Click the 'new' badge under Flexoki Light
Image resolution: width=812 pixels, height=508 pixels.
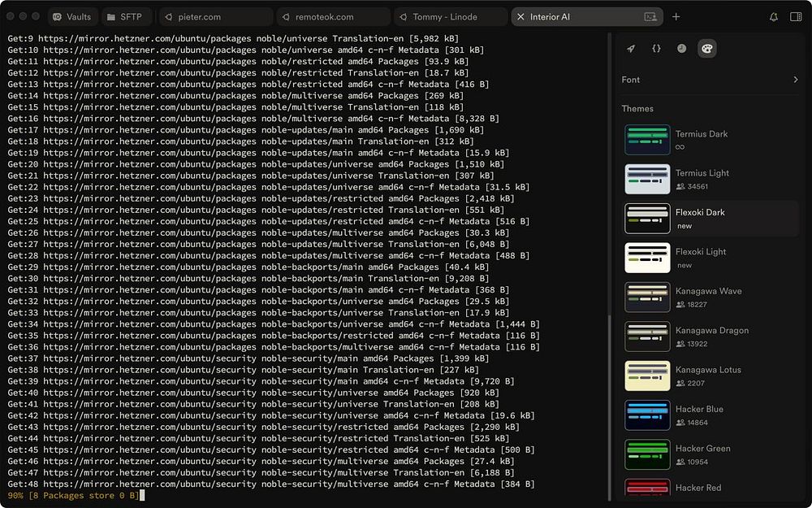pos(684,266)
